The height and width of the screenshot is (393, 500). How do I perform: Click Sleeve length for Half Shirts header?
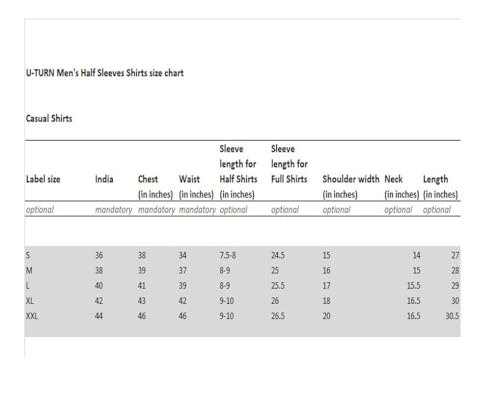[238, 172]
